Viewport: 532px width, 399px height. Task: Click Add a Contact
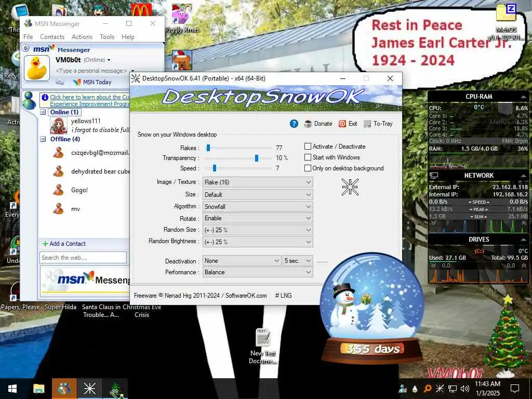coord(64,244)
